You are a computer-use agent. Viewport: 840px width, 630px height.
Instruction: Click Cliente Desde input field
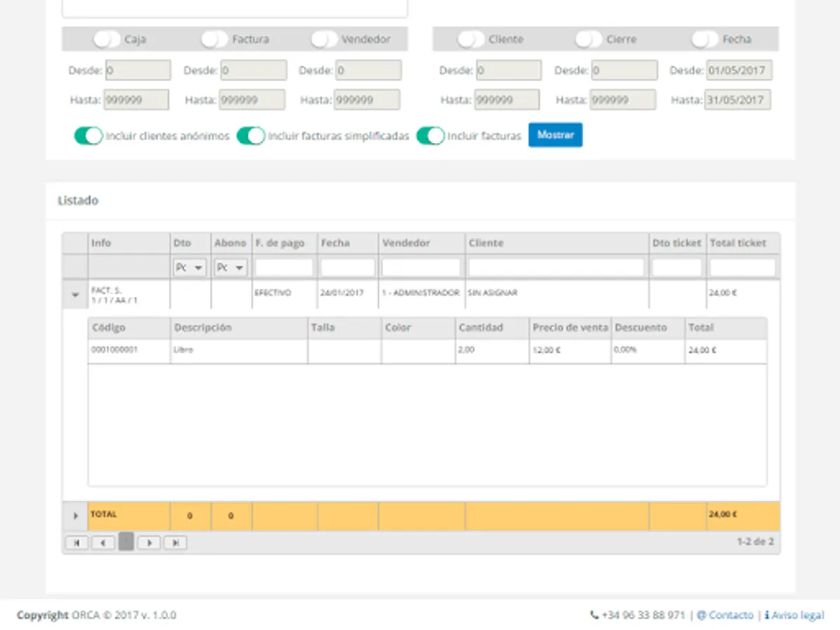coord(508,70)
